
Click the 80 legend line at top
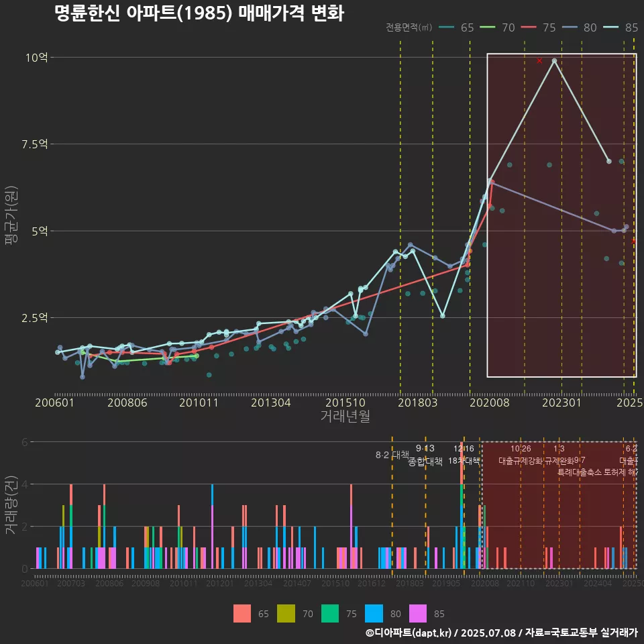click(x=570, y=27)
